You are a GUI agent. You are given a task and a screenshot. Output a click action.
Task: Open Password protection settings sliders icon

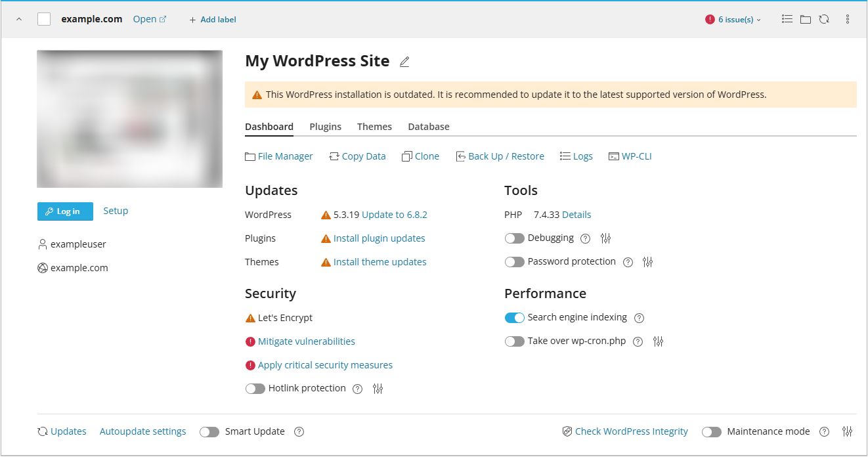point(648,262)
